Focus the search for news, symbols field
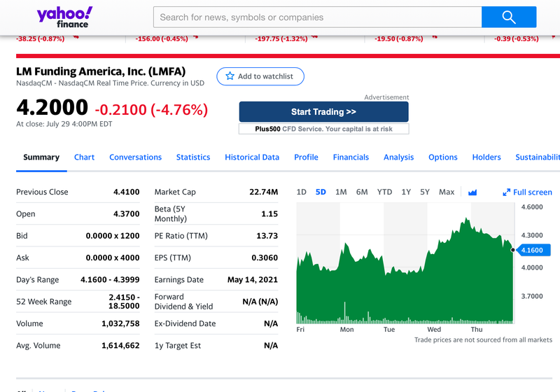The width and height of the screenshot is (560, 392). (x=318, y=17)
